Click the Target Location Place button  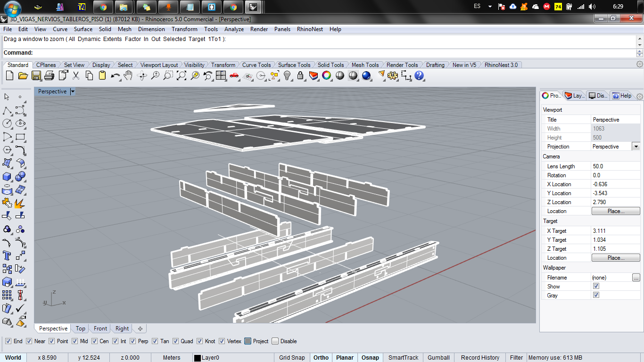point(616,258)
